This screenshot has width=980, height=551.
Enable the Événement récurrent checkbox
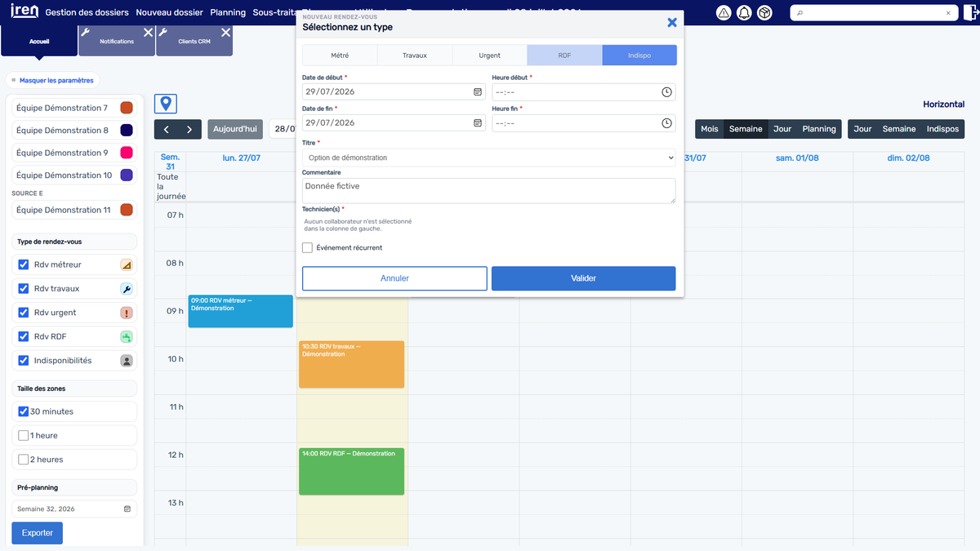[307, 247]
